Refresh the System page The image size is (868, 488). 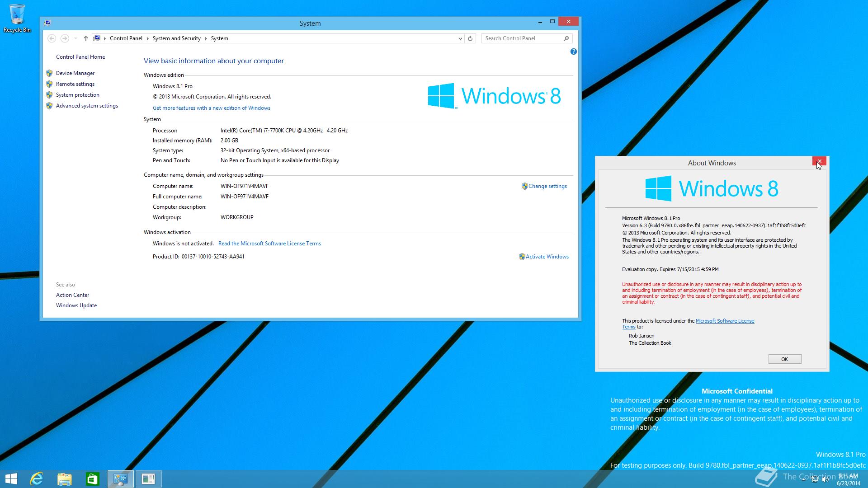470,38
